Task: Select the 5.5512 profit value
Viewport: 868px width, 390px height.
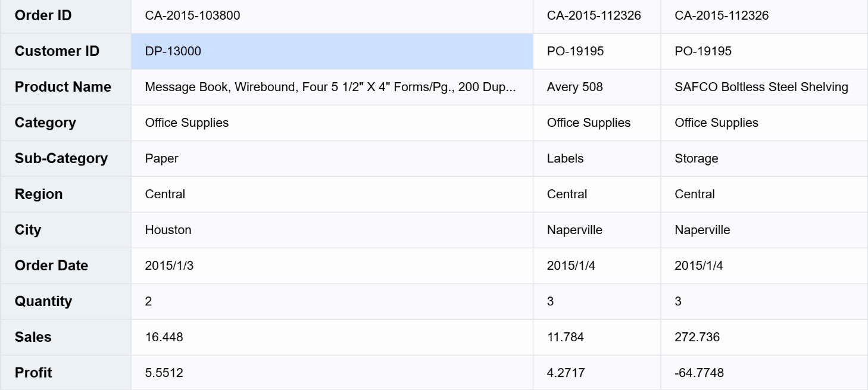Action: pos(332,373)
